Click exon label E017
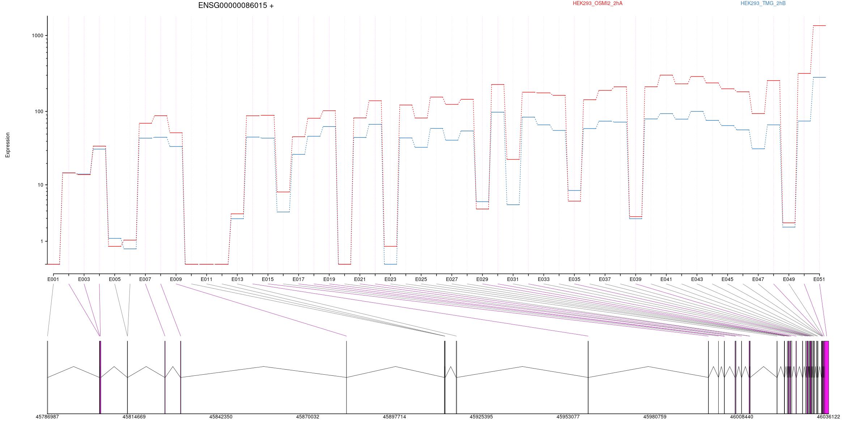This screenshot has height=434, width=868. coord(298,279)
